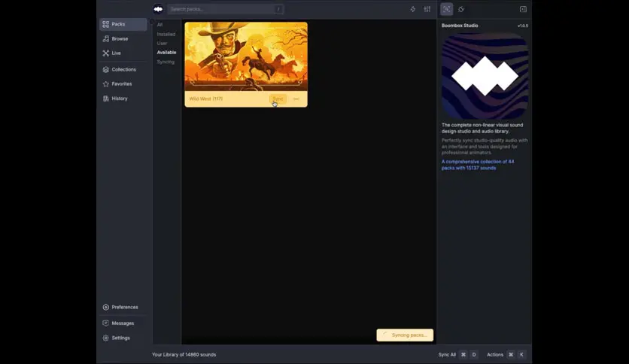Open Preferences
629x364 pixels.
pos(123,307)
